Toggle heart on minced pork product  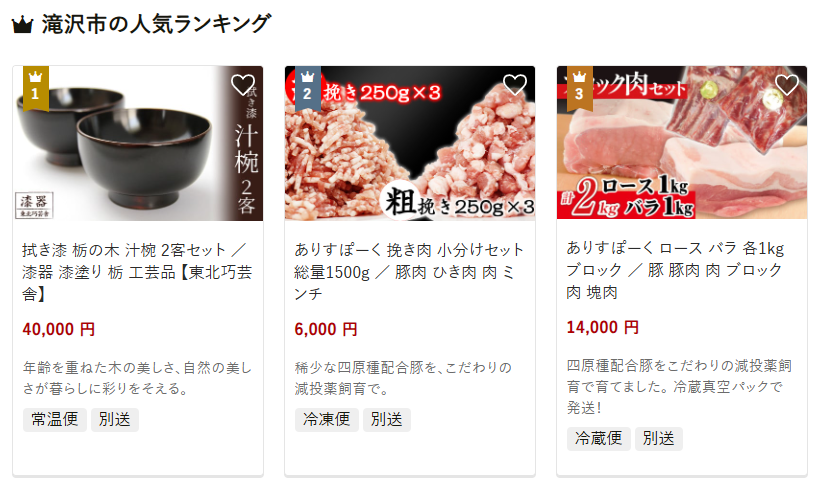tap(515, 85)
